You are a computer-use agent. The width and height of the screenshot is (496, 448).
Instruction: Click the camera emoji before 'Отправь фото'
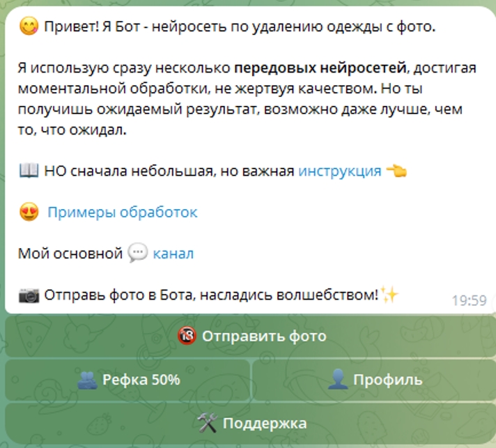(29, 295)
